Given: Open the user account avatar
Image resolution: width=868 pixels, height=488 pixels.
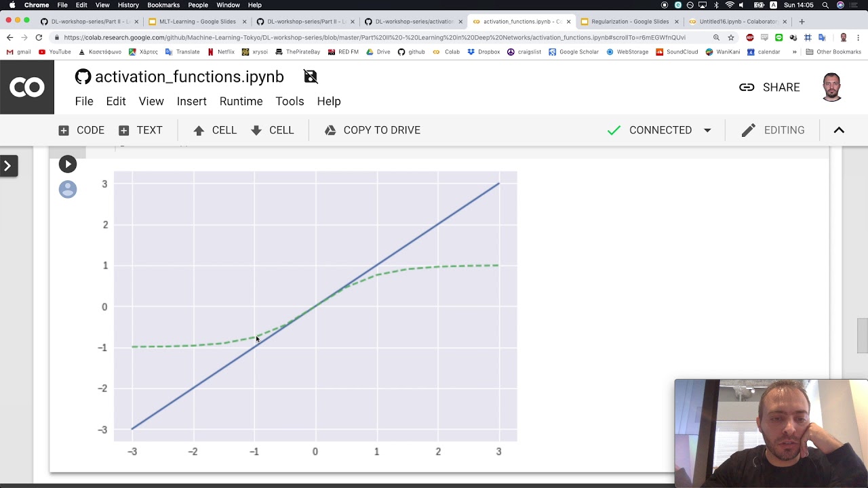Looking at the screenshot, I should [x=832, y=87].
